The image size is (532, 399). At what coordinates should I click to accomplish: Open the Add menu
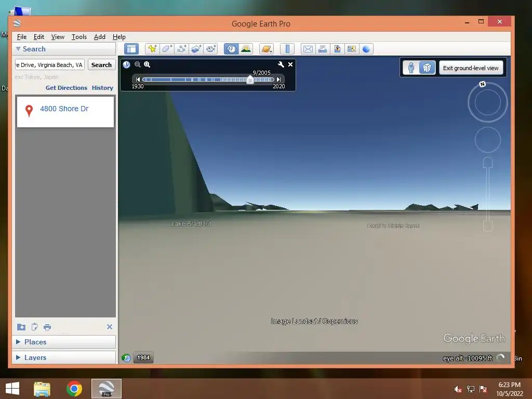99,37
